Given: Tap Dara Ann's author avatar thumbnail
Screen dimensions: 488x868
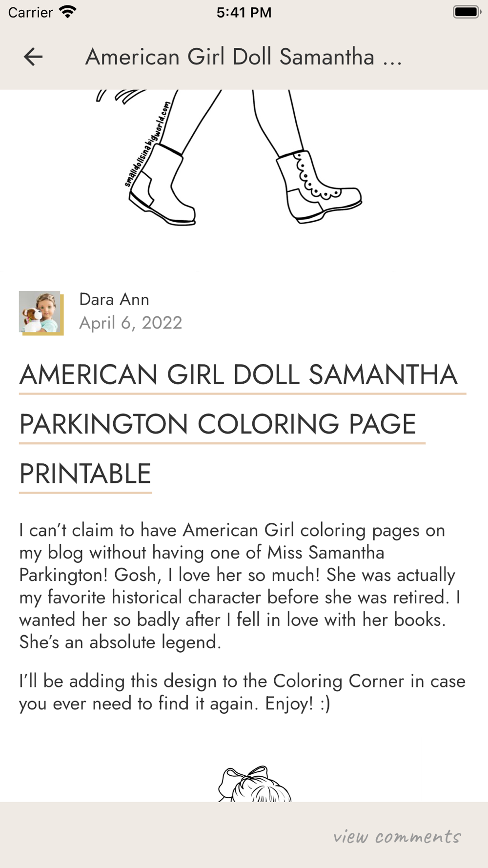Looking at the screenshot, I should pos(41,313).
